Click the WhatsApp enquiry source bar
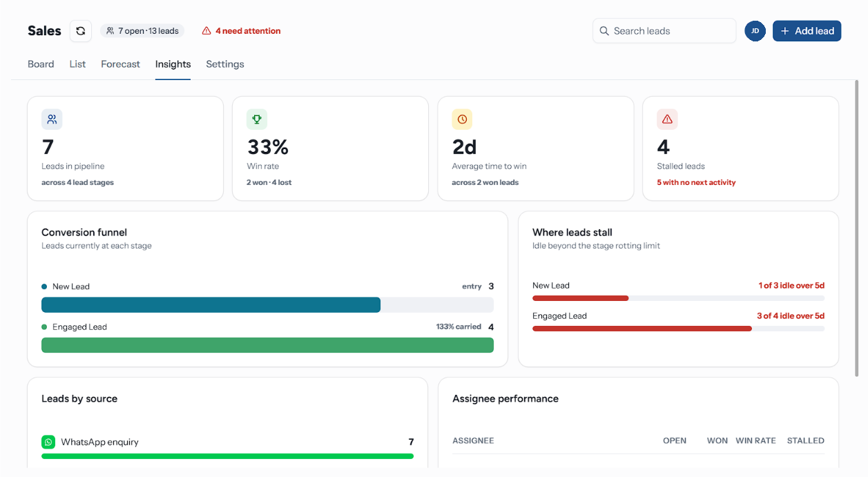 (227, 456)
